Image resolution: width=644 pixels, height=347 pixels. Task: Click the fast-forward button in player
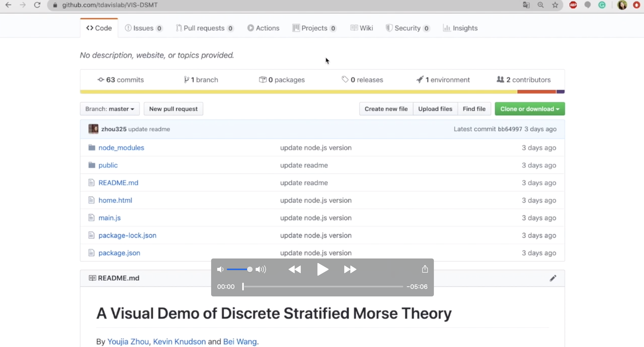(x=350, y=269)
